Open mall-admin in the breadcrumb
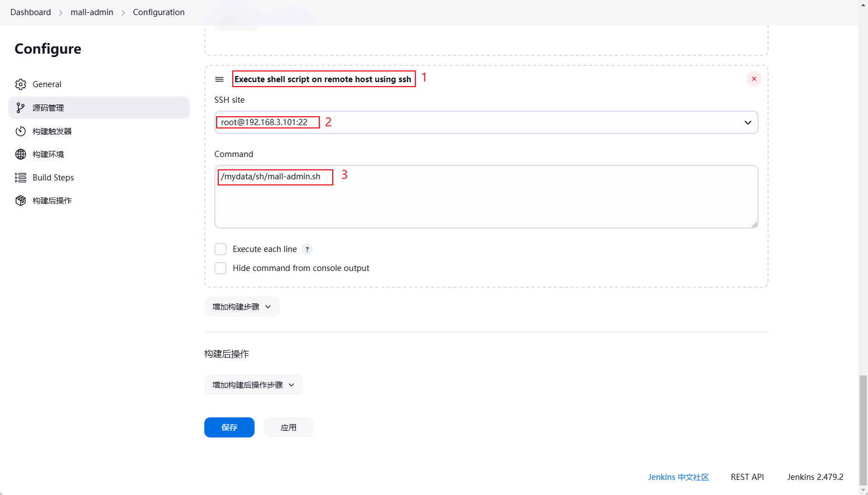868x495 pixels. 92,12
